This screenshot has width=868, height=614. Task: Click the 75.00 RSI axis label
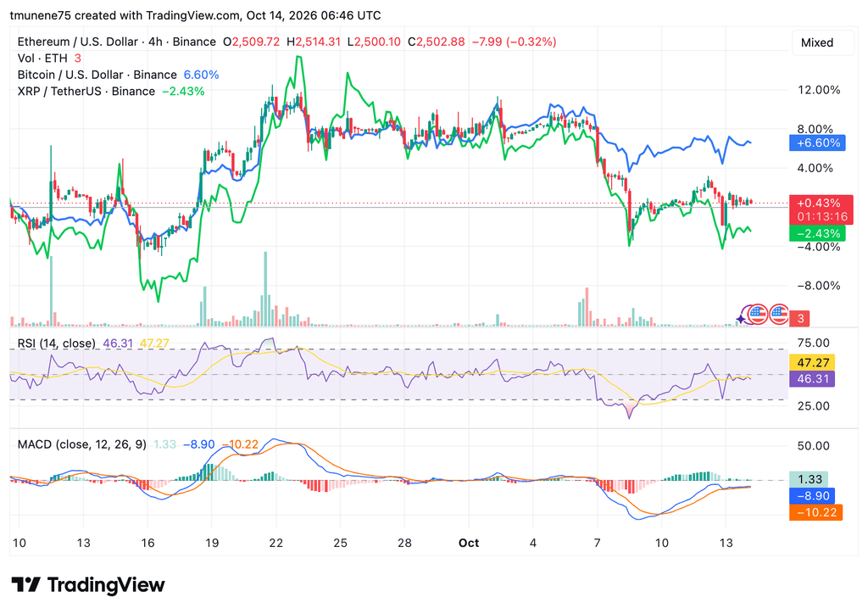click(x=813, y=343)
